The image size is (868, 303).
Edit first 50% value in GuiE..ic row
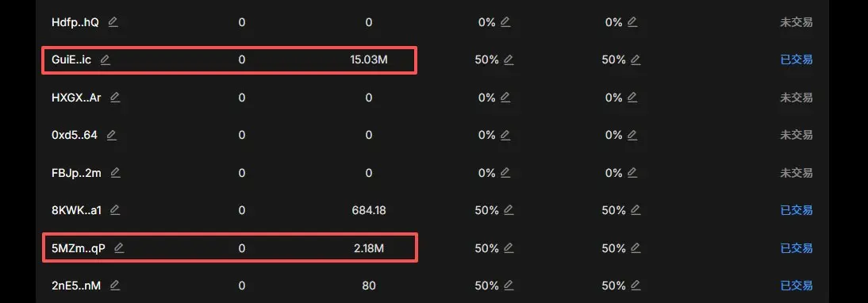509,59
